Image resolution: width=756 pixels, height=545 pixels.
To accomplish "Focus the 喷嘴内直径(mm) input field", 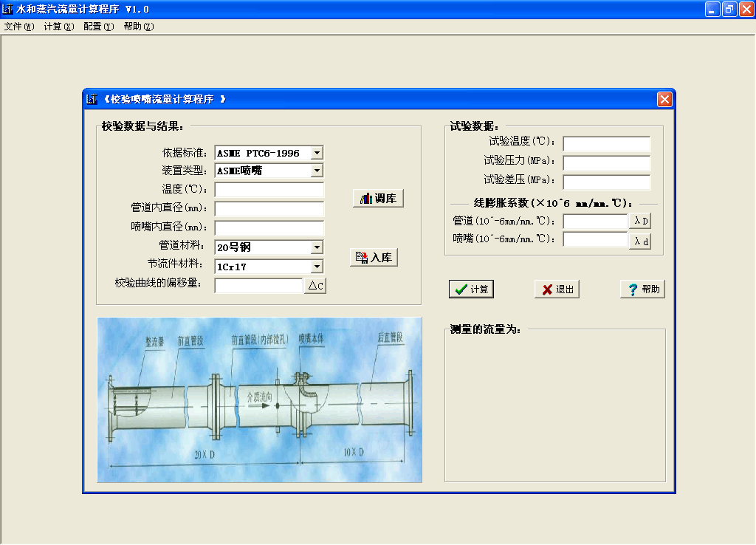I will [x=269, y=227].
